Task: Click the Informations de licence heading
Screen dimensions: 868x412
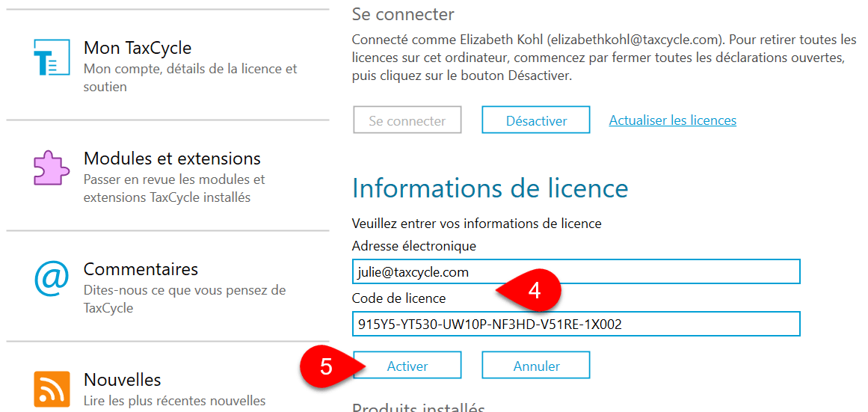Action: (x=490, y=188)
